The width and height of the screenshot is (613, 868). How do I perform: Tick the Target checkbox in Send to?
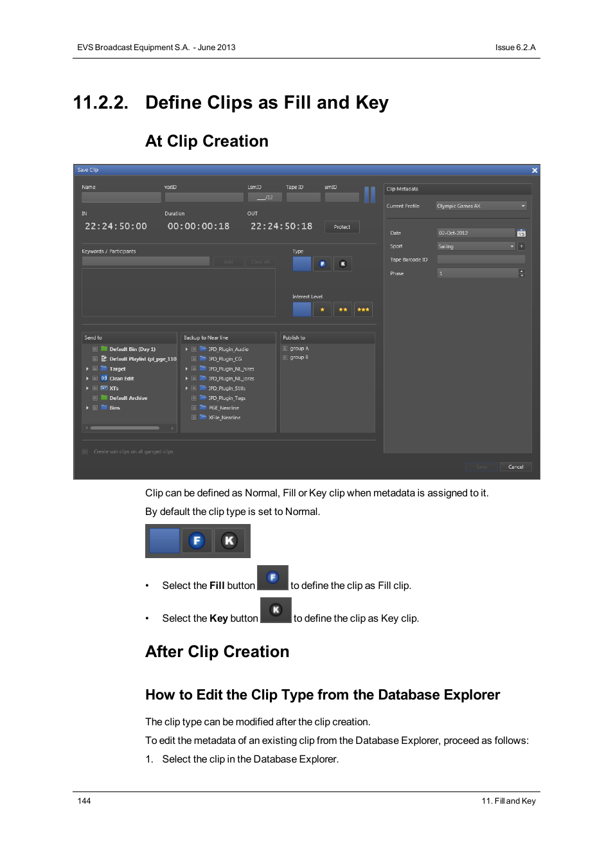[x=95, y=368]
